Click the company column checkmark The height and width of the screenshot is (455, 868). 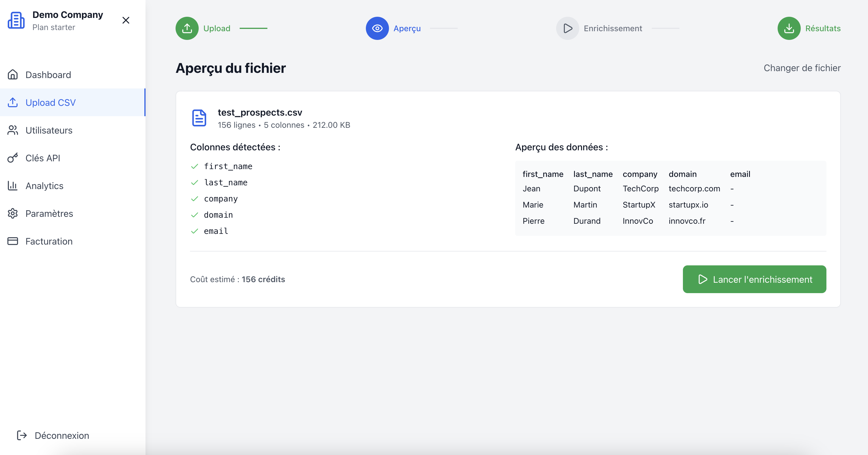click(x=194, y=199)
